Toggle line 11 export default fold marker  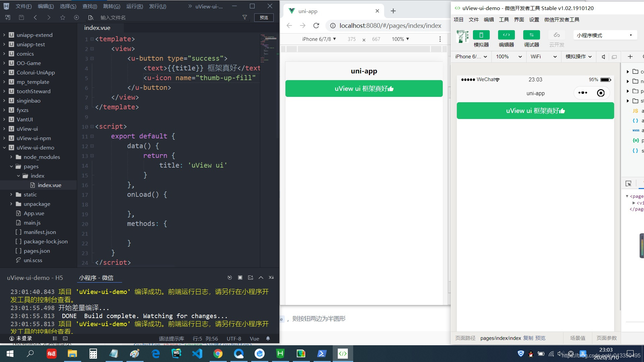92,136
